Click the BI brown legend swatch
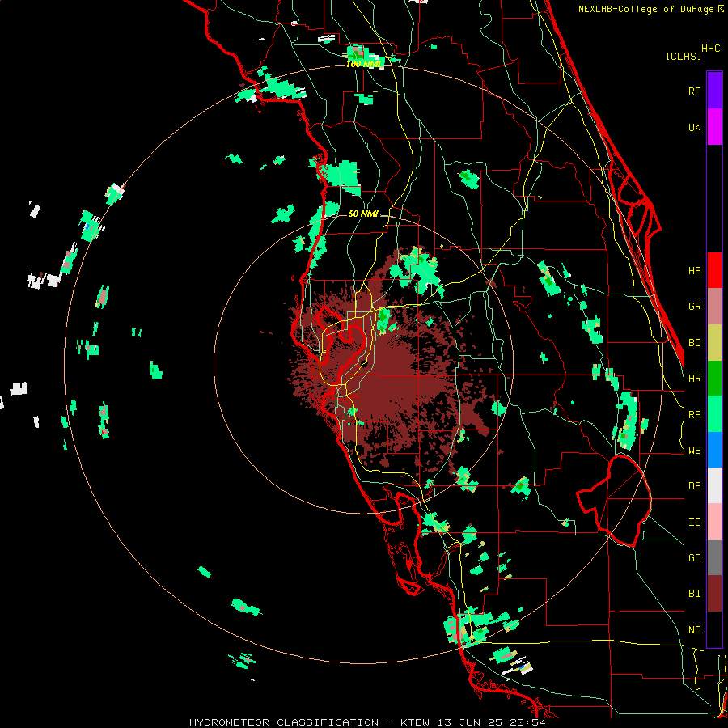 pos(714,594)
